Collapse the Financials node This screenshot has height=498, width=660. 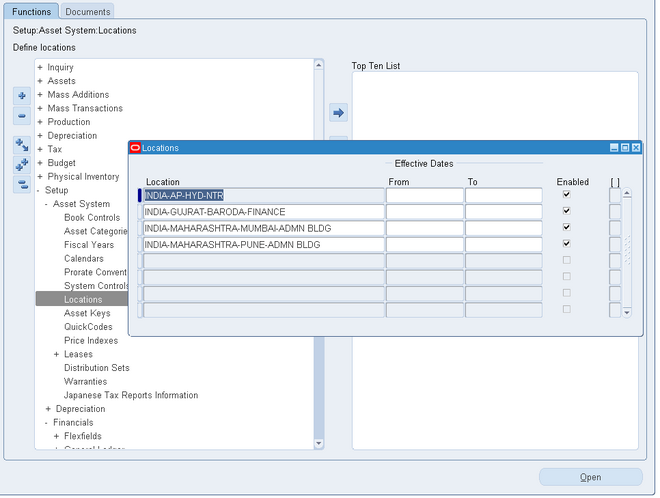point(46,423)
